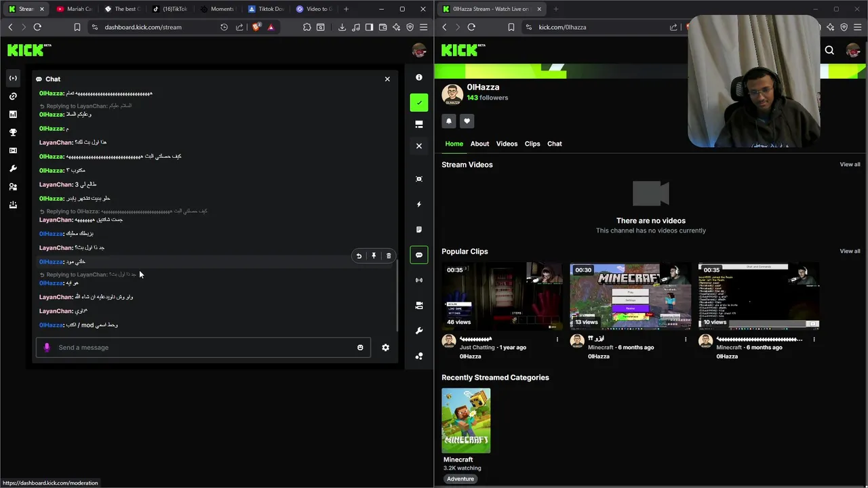
Task: Click the Kick logo in dashboard window
Action: pos(29,50)
